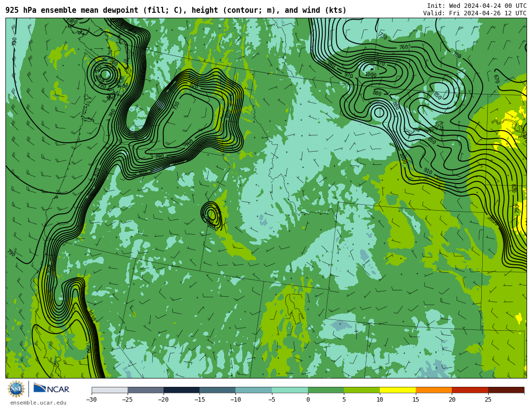Pick the -10 to -5 legend color
Screen dimensions: 532x409
pos(254,390)
